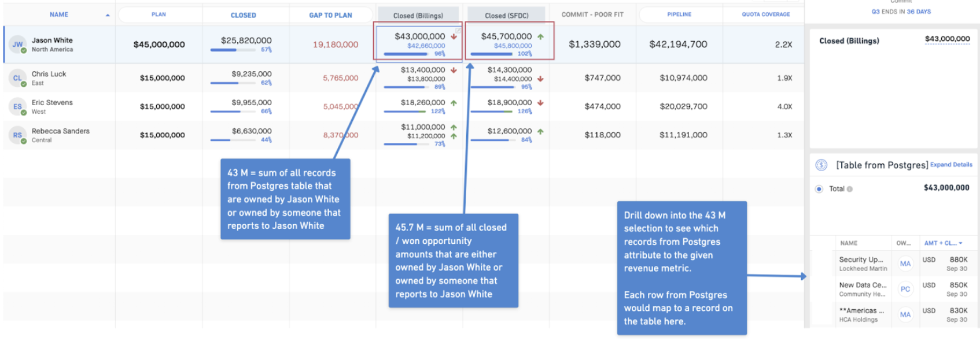The height and width of the screenshot is (341, 980).
Task: Select the CLOSED column header
Action: [244, 15]
